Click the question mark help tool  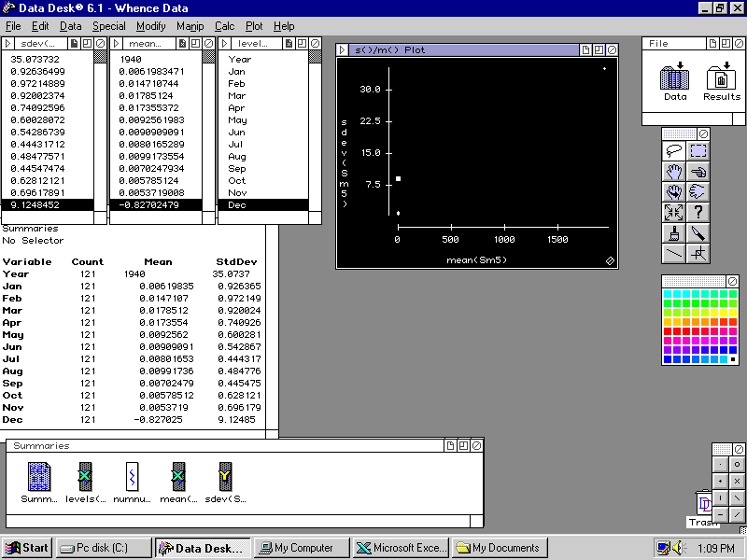pos(698,212)
